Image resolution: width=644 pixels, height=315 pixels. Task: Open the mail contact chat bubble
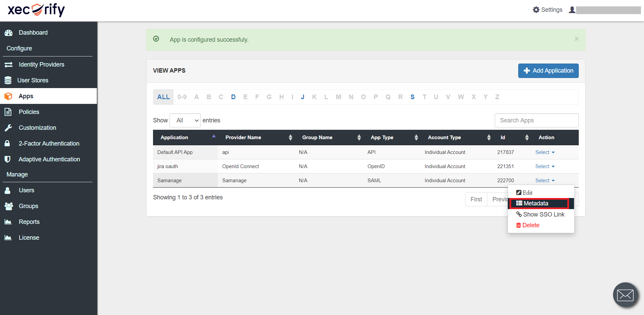tap(626, 295)
